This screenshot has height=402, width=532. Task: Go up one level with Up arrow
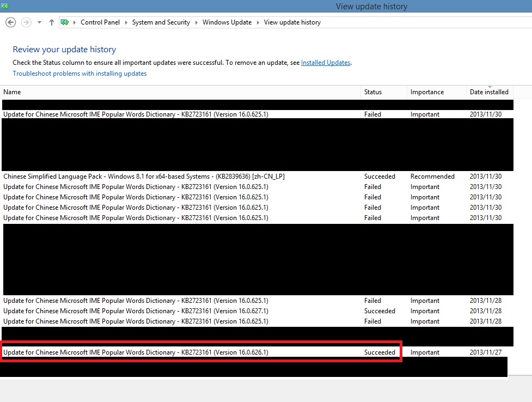(52, 22)
